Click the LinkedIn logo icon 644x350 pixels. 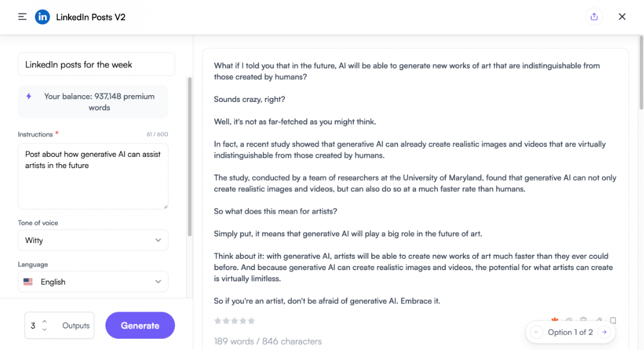(x=42, y=17)
